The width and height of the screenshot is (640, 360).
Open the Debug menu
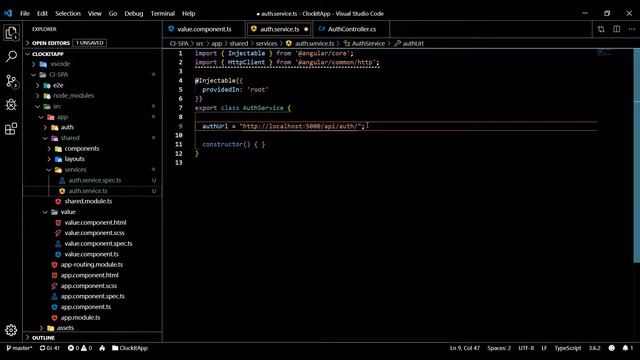(x=133, y=13)
